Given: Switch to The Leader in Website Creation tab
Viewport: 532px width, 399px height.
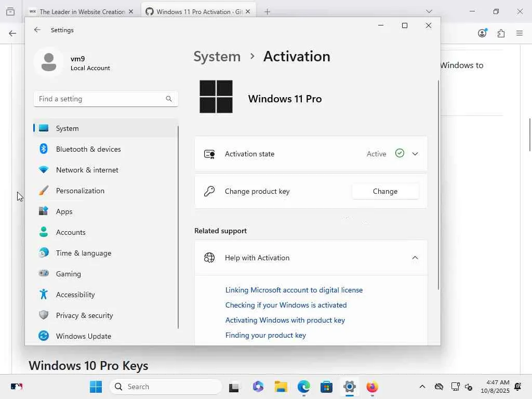Looking at the screenshot, I should [x=82, y=11].
